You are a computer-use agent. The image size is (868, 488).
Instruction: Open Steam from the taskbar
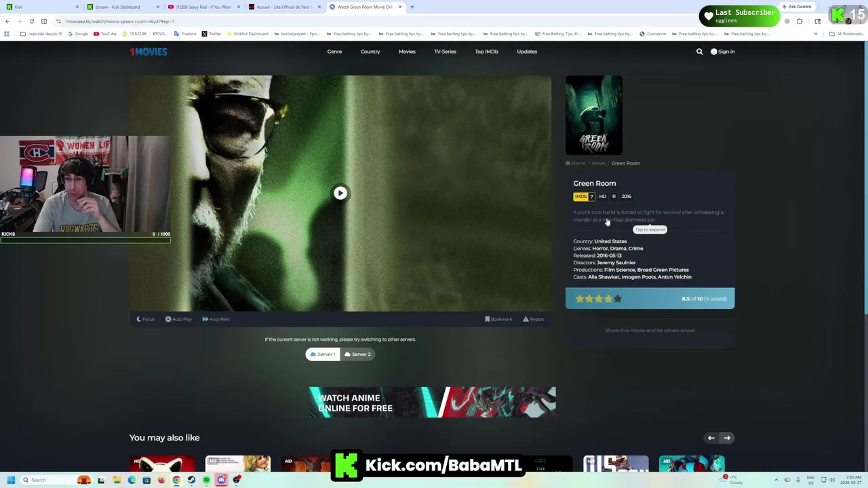pos(191,480)
